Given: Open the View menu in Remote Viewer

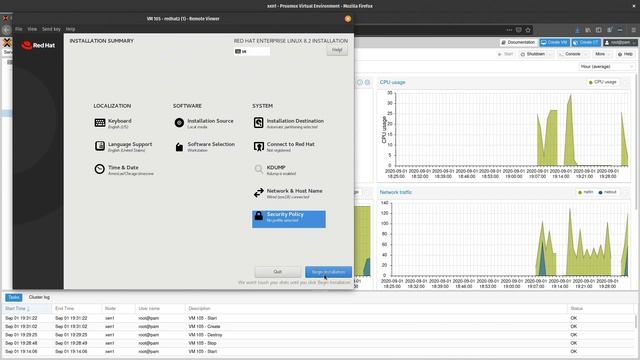Looking at the screenshot, I should pyautogui.click(x=32, y=29).
